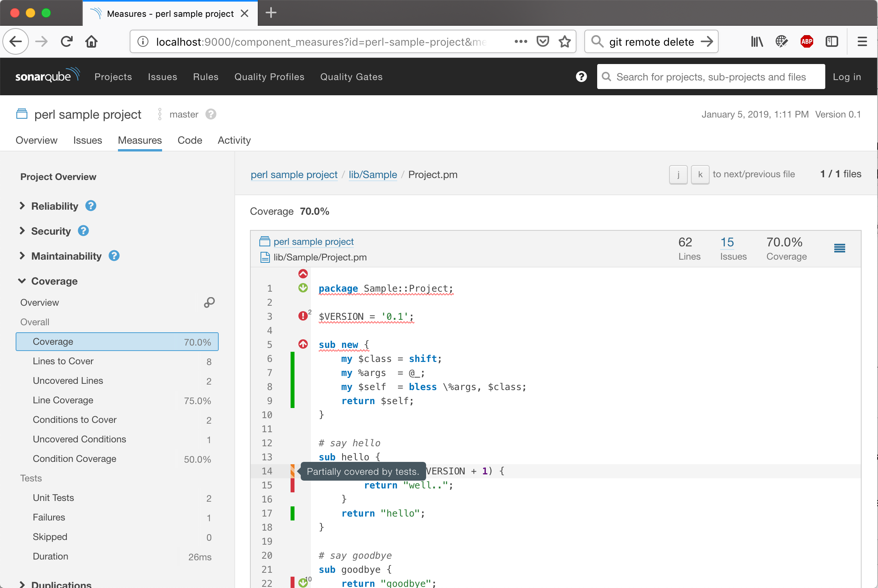Viewport: 878px width, 588px height.
Task: Switch to the Code tab
Action: click(190, 140)
